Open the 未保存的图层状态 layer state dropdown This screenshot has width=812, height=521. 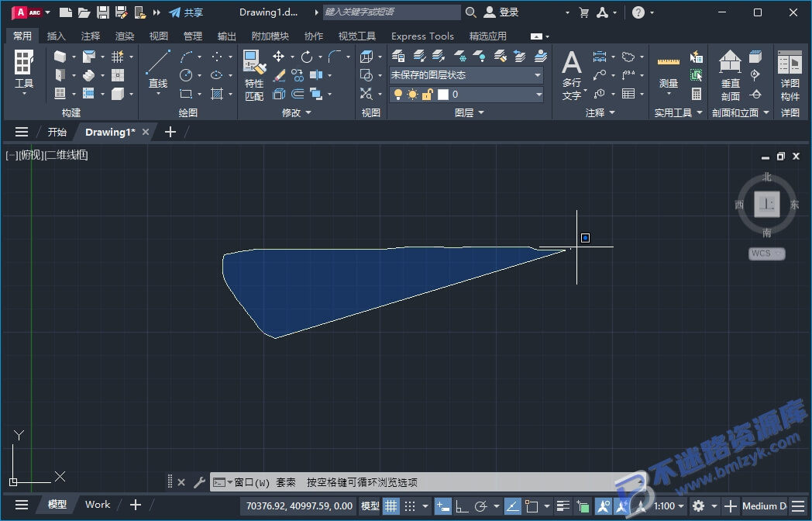(x=466, y=75)
